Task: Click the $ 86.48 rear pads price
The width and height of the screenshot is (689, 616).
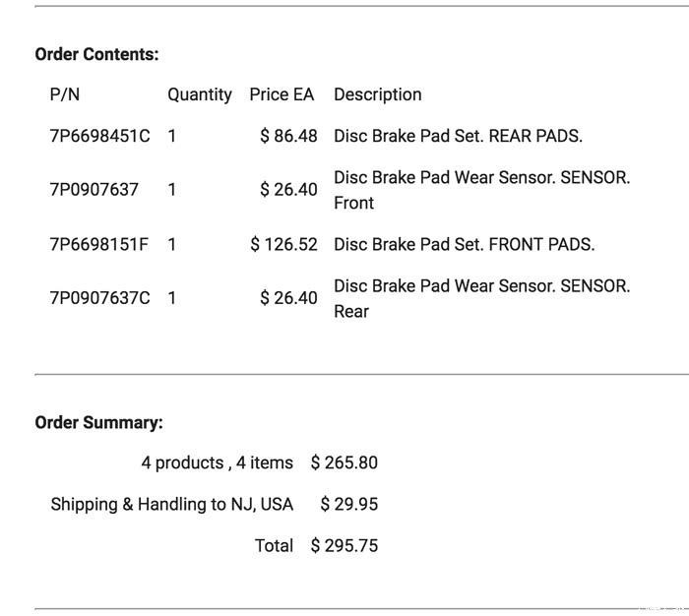Action: click(288, 136)
